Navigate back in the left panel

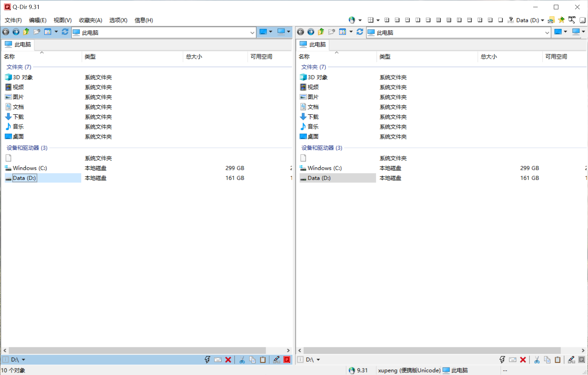pos(5,32)
